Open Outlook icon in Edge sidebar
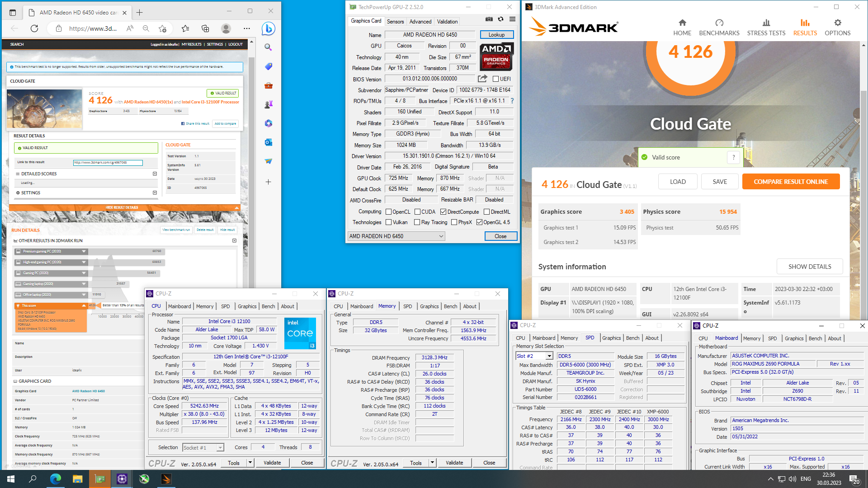Viewport: 868px width, 488px height. [x=268, y=142]
